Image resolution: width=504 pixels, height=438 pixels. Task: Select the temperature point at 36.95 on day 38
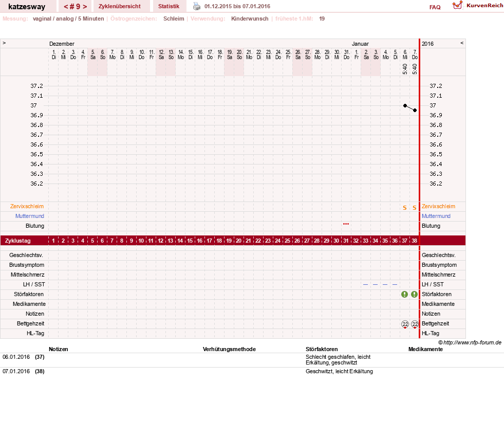point(415,111)
